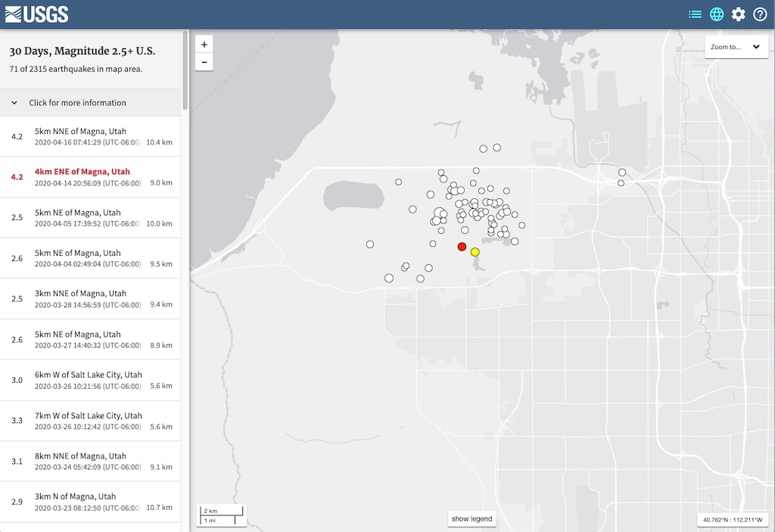This screenshot has height=532, width=775.
Task: Zoom in the map with plus button
Action: (x=204, y=45)
